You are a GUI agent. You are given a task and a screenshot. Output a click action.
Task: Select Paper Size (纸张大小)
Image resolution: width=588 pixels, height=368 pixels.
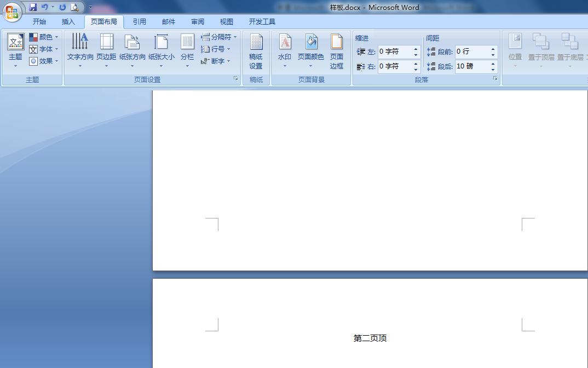161,49
